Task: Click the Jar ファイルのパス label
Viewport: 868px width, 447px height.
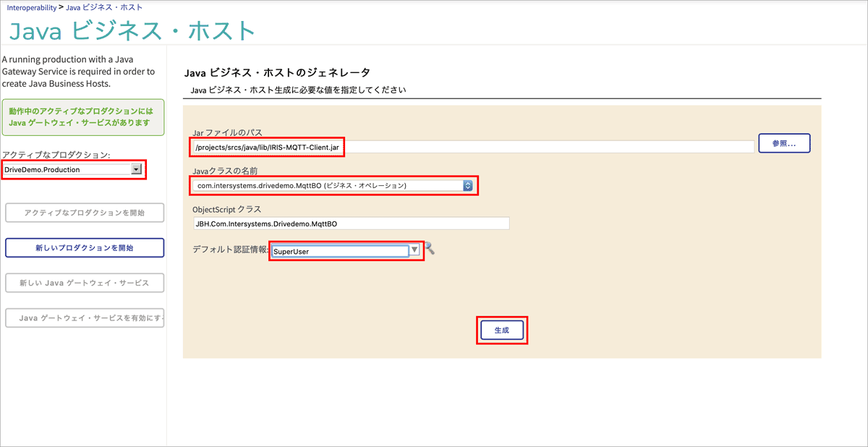Action: pos(227,132)
